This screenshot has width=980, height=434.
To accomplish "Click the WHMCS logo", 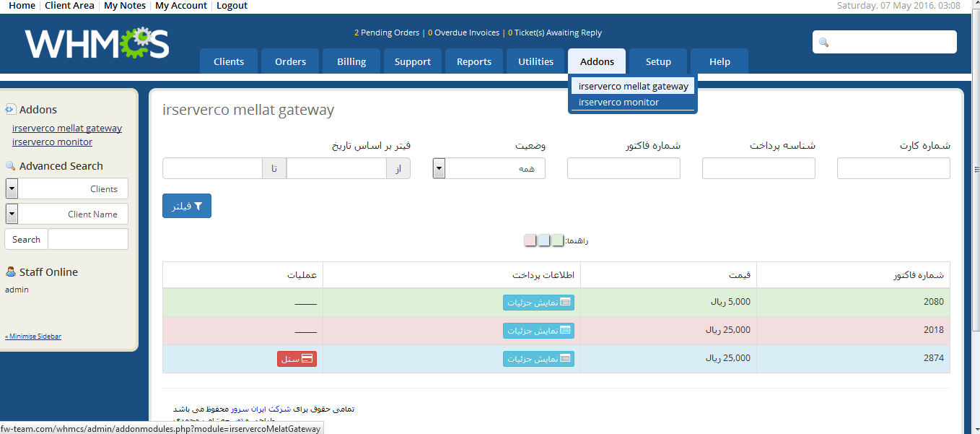I will [97, 43].
